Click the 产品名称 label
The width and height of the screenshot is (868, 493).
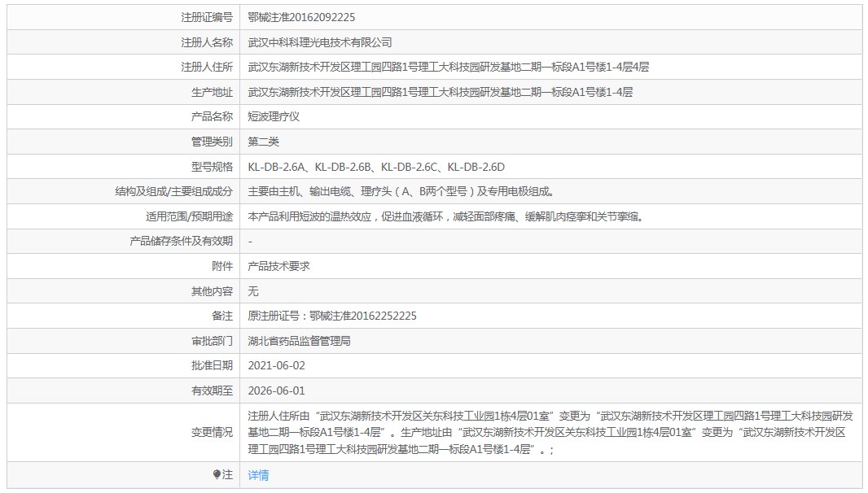pos(212,116)
